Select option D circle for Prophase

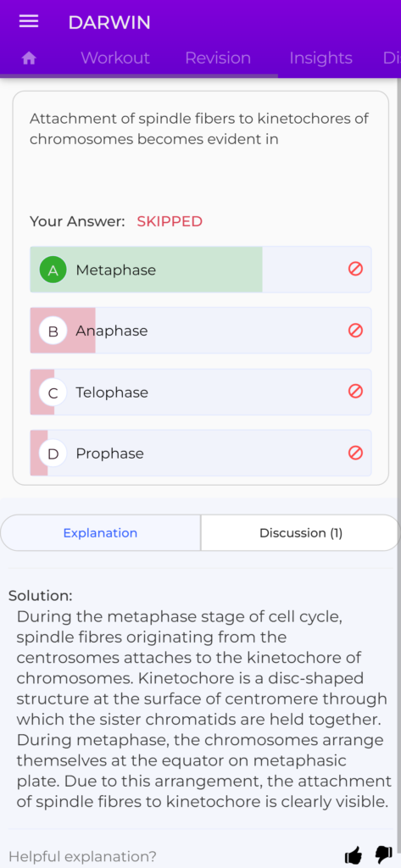tap(53, 453)
